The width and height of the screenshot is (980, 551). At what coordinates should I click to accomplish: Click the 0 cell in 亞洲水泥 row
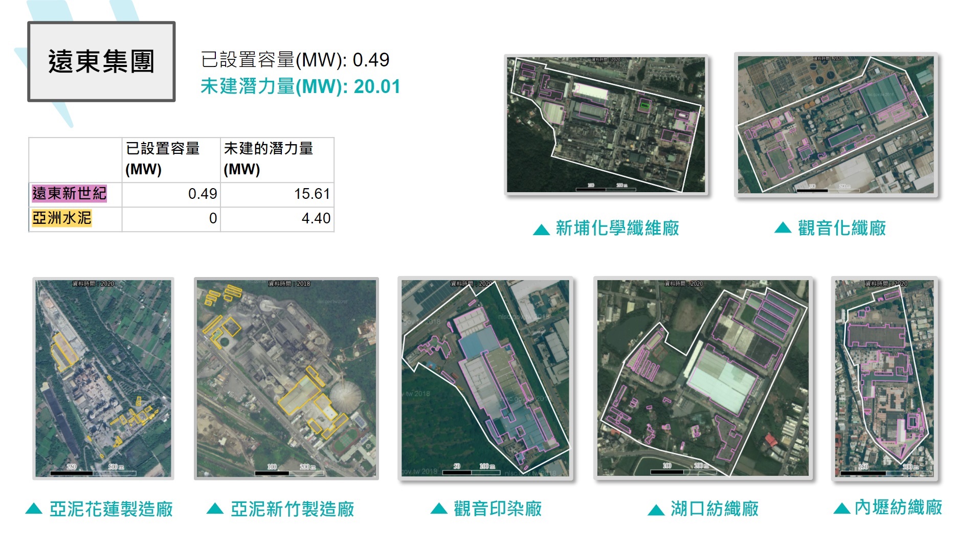pos(171,219)
